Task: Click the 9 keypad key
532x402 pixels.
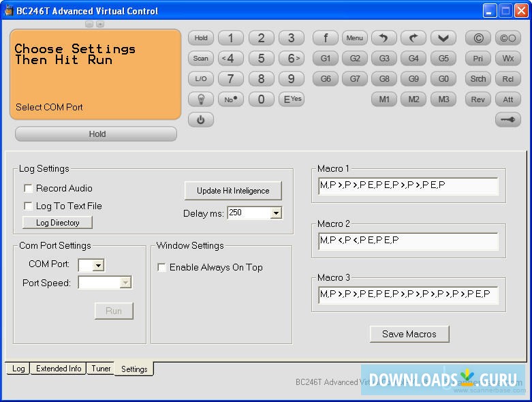Action: coord(292,79)
